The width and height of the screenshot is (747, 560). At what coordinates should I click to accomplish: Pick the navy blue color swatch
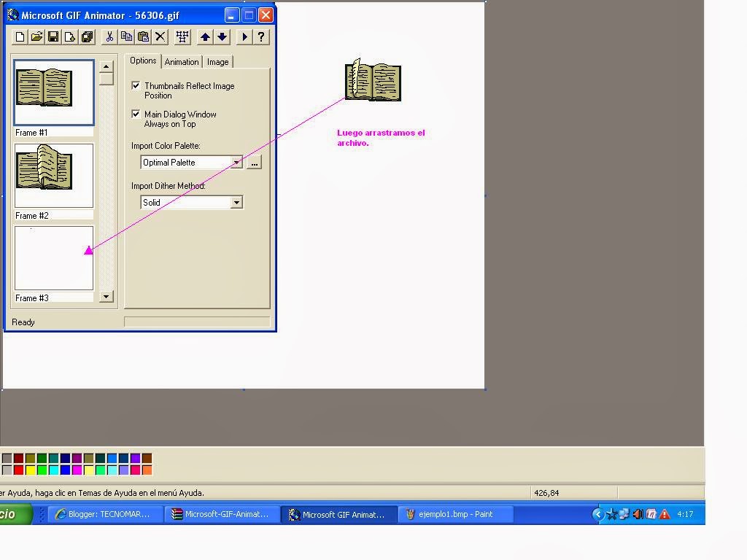(65, 459)
